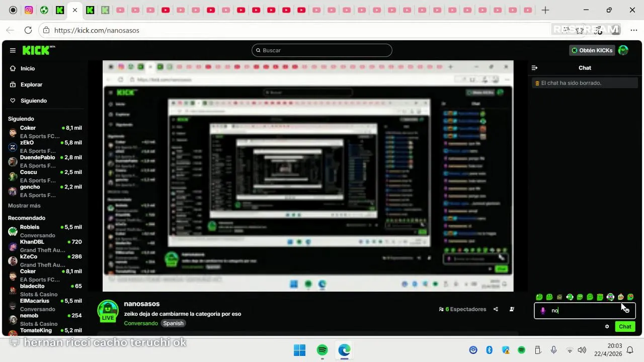Open Coscu channel in sidebar
The height and width of the screenshot is (362, 644).
45,176
